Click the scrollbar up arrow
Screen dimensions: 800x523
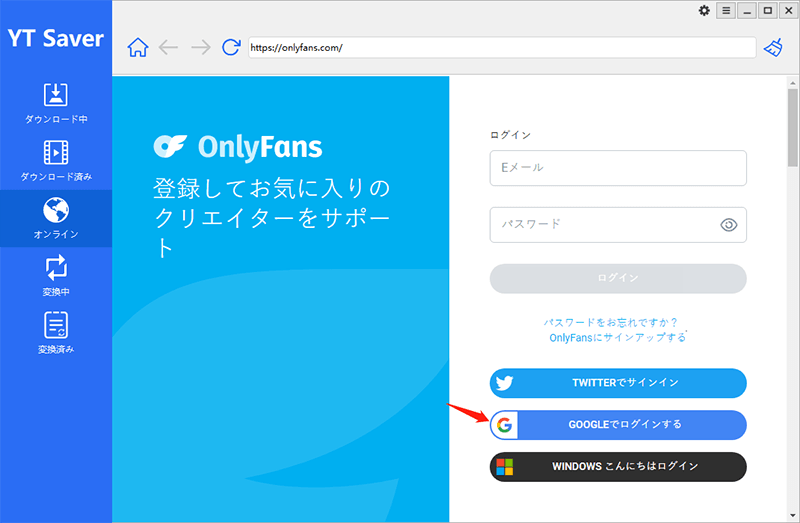[792, 83]
